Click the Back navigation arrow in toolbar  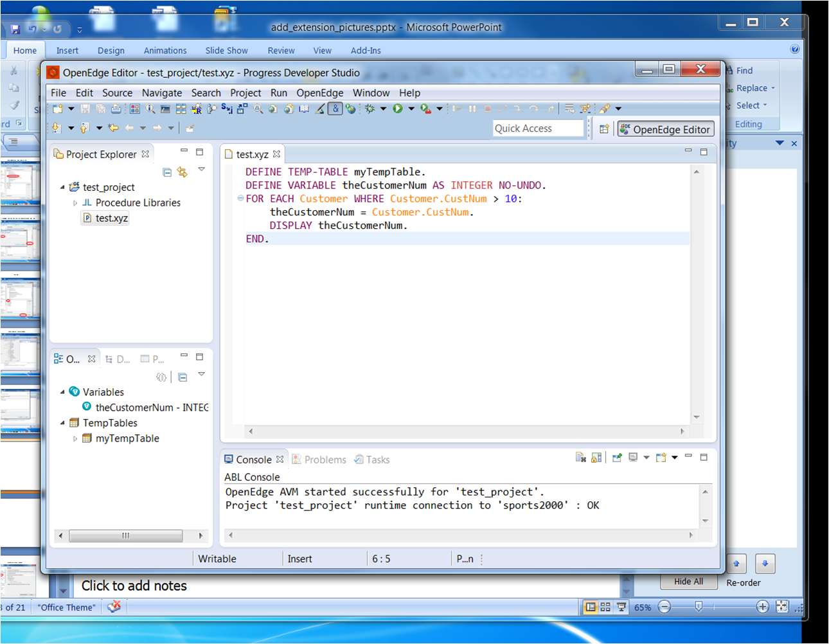tap(129, 128)
